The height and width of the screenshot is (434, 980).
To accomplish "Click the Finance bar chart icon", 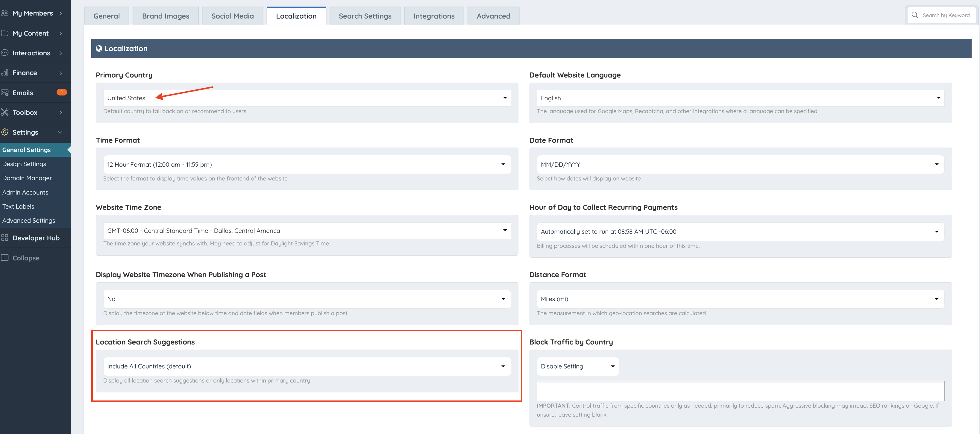I will [4, 73].
